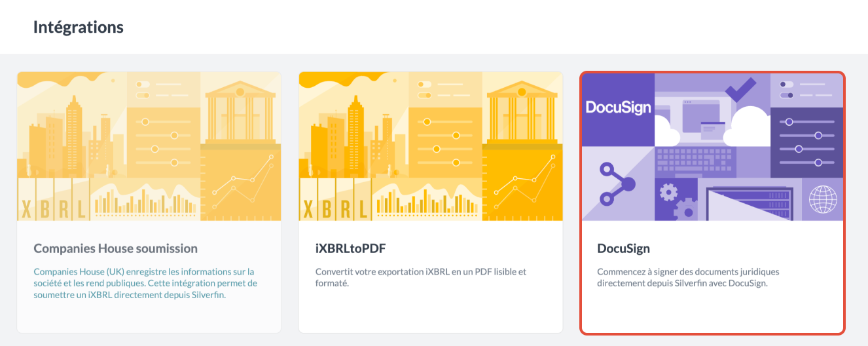The width and height of the screenshot is (868, 346).
Task: Click the XBRL letters on iXBRLtoPDF banner
Action: point(336,208)
